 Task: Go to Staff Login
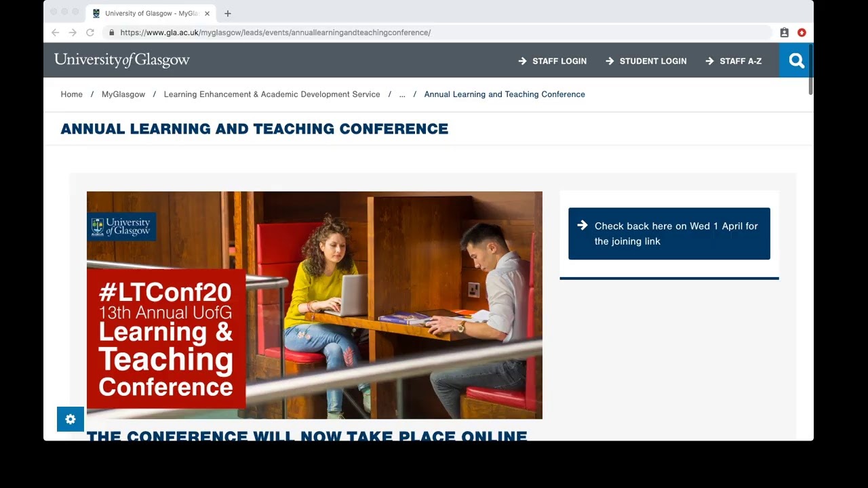coord(559,61)
